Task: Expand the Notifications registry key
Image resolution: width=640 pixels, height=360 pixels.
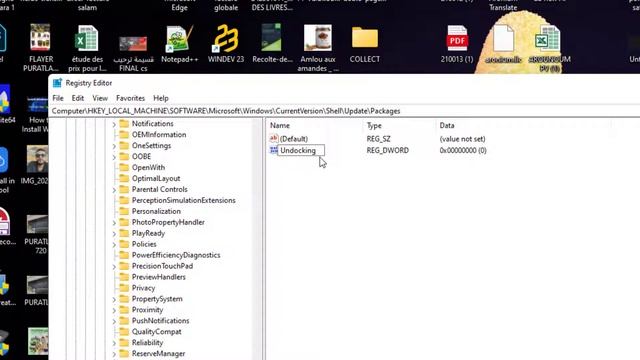Action: (x=114, y=124)
